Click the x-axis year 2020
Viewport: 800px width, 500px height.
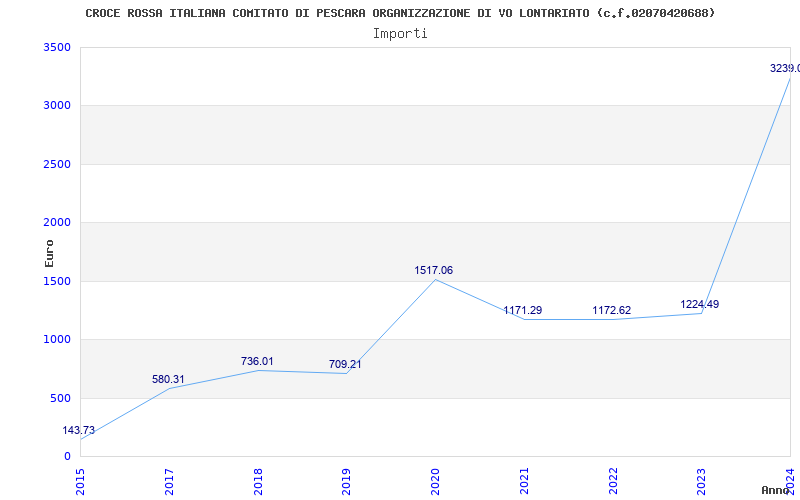click(x=435, y=481)
